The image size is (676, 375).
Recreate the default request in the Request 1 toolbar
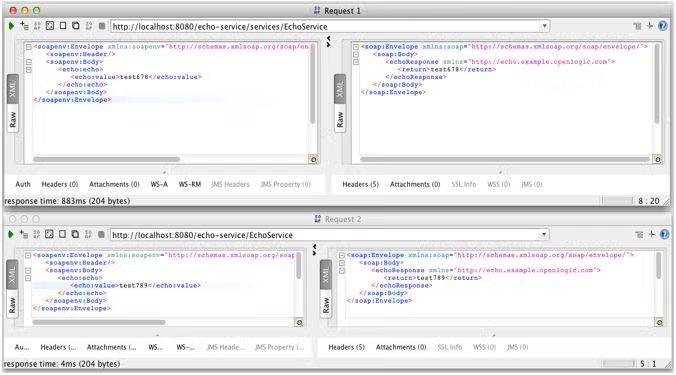pos(50,26)
